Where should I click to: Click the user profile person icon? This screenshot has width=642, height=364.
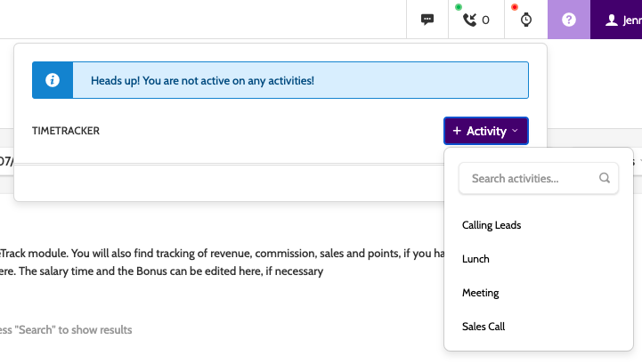click(611, 19)
